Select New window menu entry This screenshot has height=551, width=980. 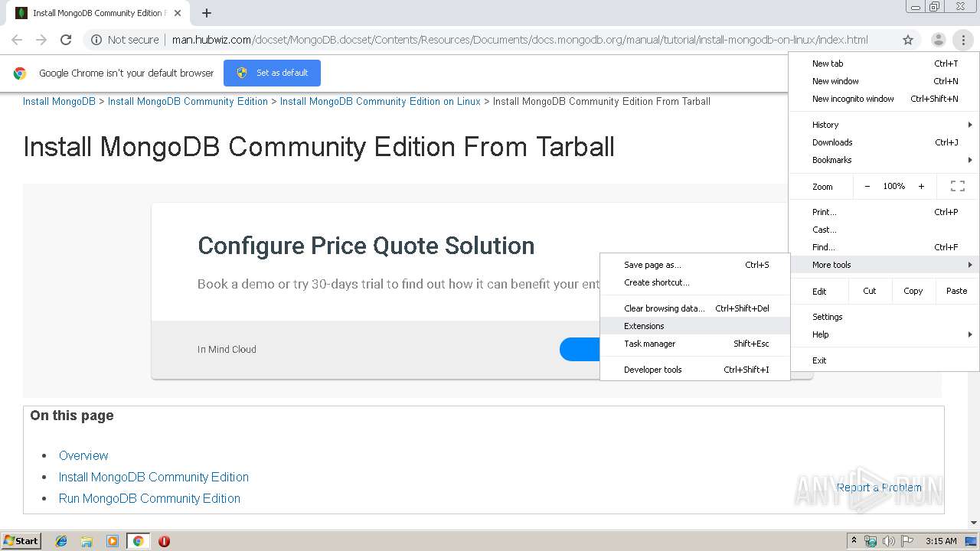[x=884, y=81]
